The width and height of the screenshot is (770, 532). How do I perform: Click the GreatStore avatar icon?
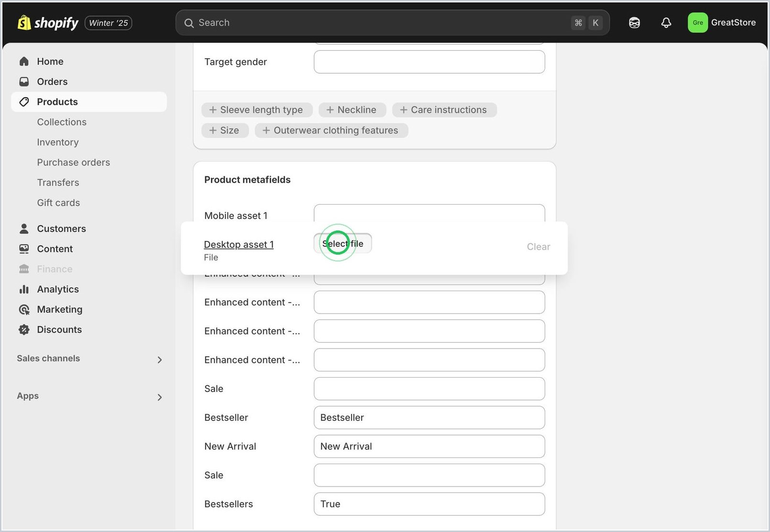click(698, 22)
